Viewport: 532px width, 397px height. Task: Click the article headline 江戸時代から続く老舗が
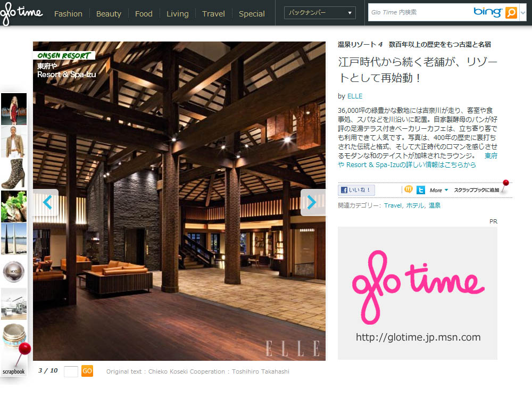pos(418,70)
